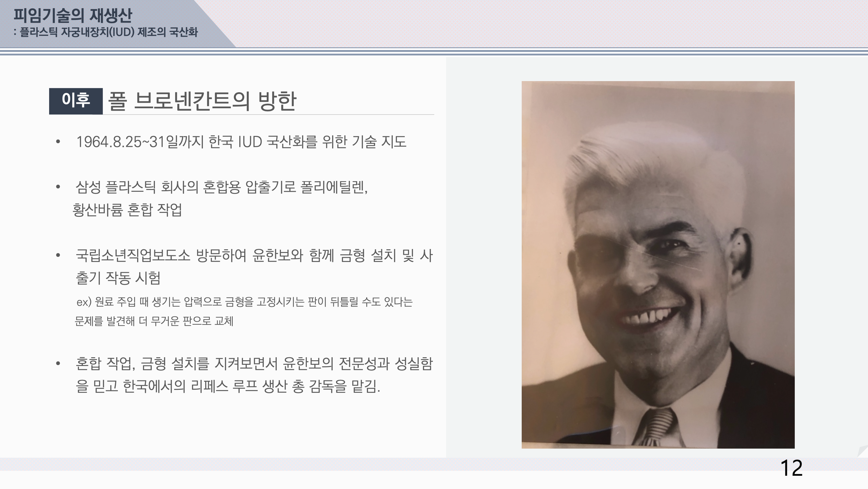868x489 pixels.
Task: Click the bullet dot before '혼합 작업, 금형'
Action: [x=58, y=363]
